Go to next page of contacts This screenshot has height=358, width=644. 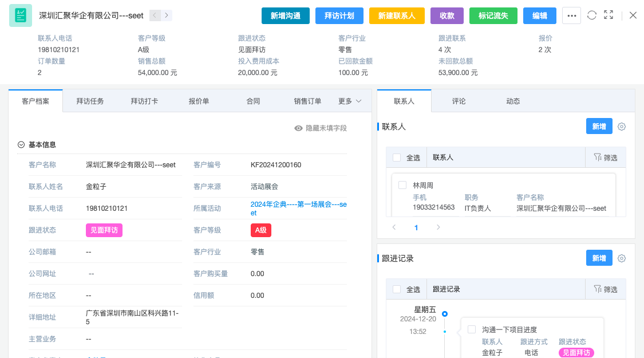pos(438,227)
